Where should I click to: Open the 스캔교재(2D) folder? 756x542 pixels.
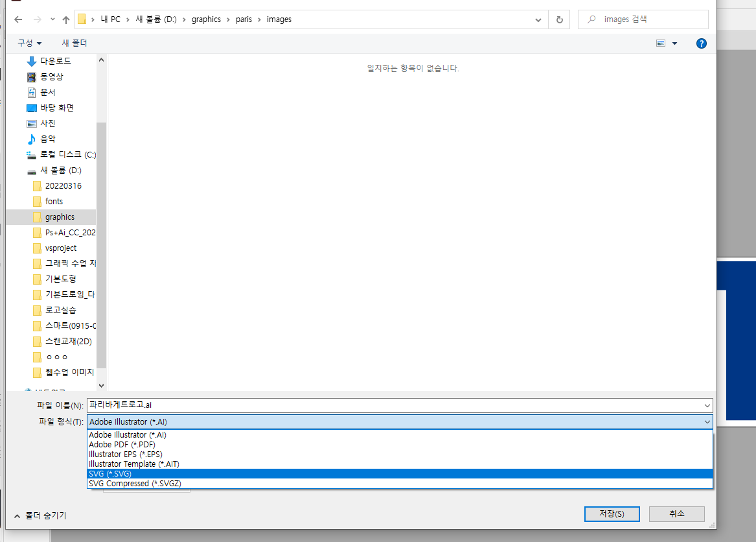click(69, 341)
